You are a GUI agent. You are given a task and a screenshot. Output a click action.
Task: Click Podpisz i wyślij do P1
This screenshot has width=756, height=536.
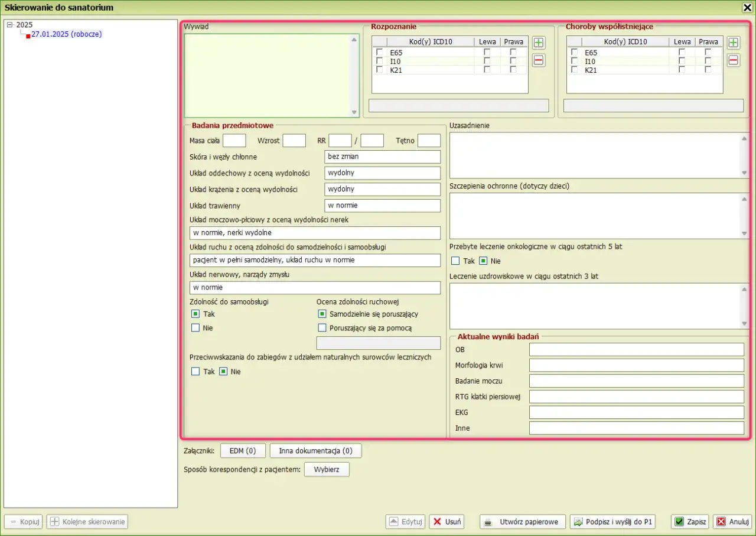pos(612,522)
